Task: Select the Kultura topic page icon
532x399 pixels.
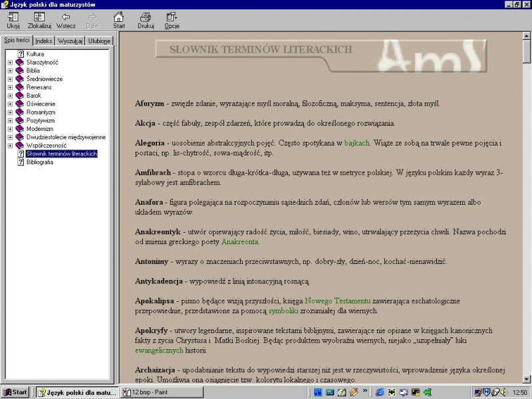Action: click(x=21, y=54)
